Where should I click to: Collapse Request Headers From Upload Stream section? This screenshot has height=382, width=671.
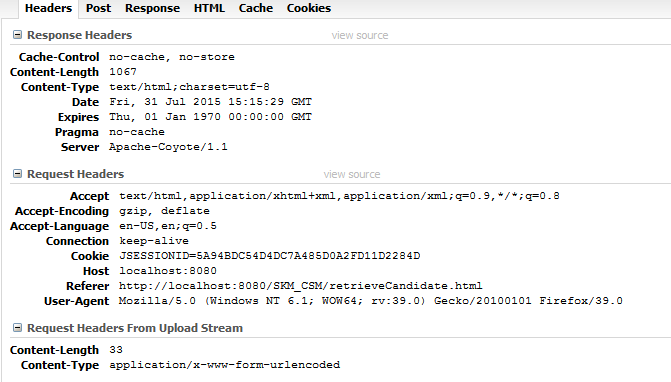17,328
